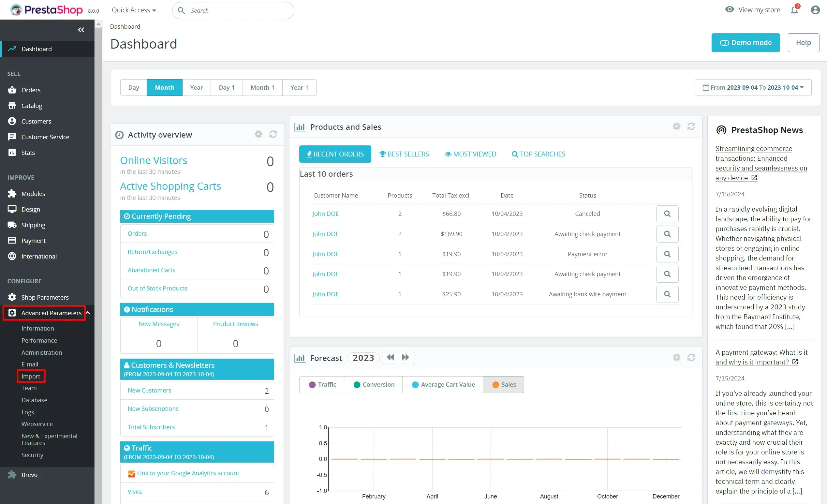The height and width of the screenshot is (504, 827).
Task: View details of the canceled John DOE order
Action: click(667, 214)
